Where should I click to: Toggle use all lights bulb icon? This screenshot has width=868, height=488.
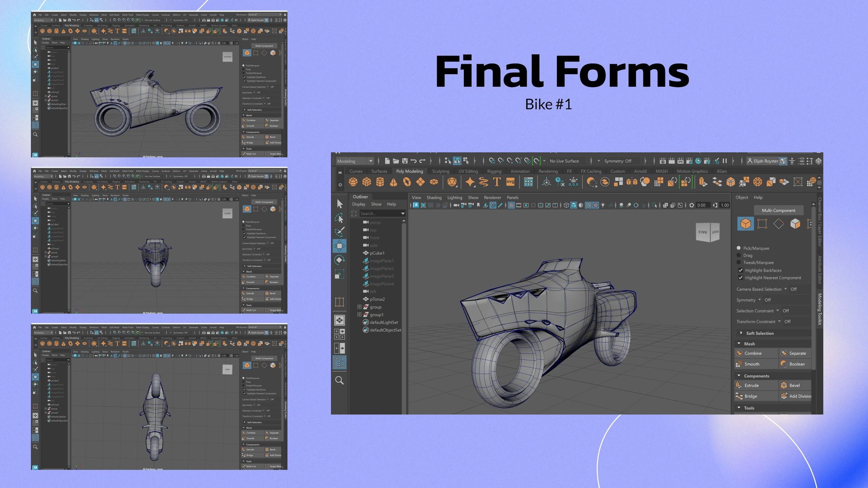(x=603, y=205)
